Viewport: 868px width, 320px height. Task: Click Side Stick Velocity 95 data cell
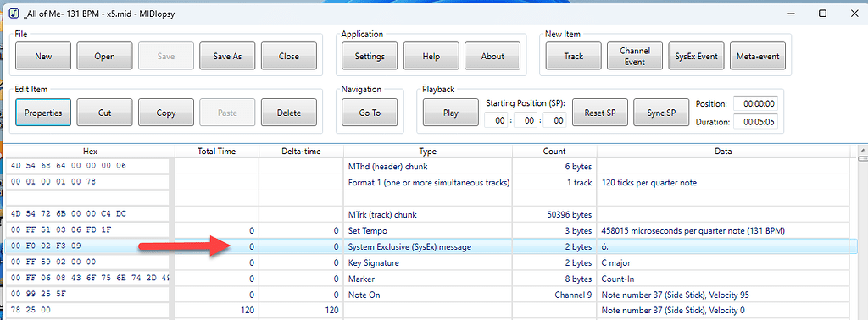point(723,295)
